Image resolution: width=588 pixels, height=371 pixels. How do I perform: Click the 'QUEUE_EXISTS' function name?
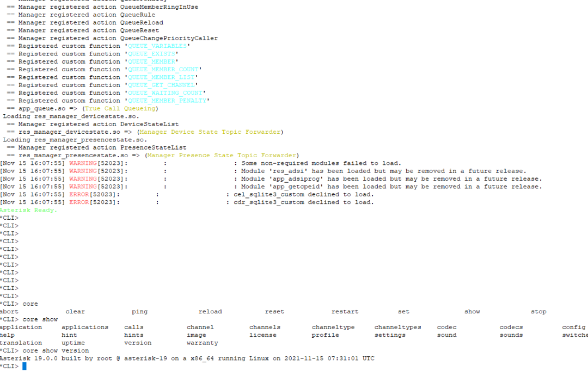[x=151, y=54]
